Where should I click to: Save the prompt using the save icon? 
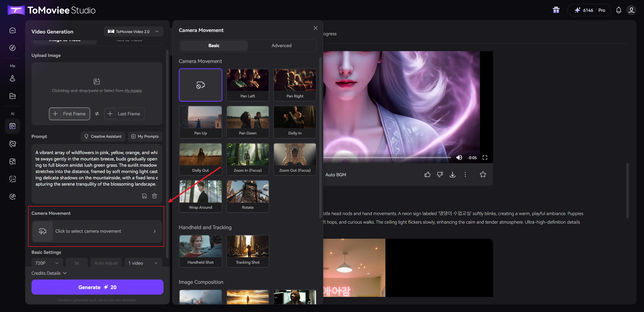point(144,196)
